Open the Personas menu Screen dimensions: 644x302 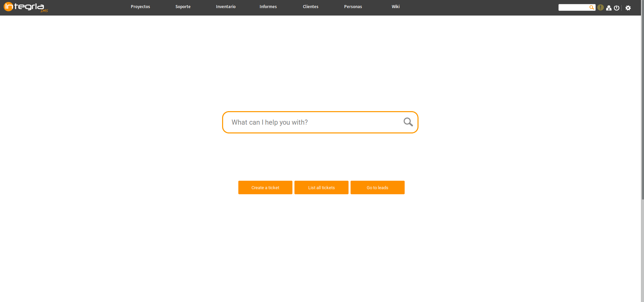click(x=353, y=7)
